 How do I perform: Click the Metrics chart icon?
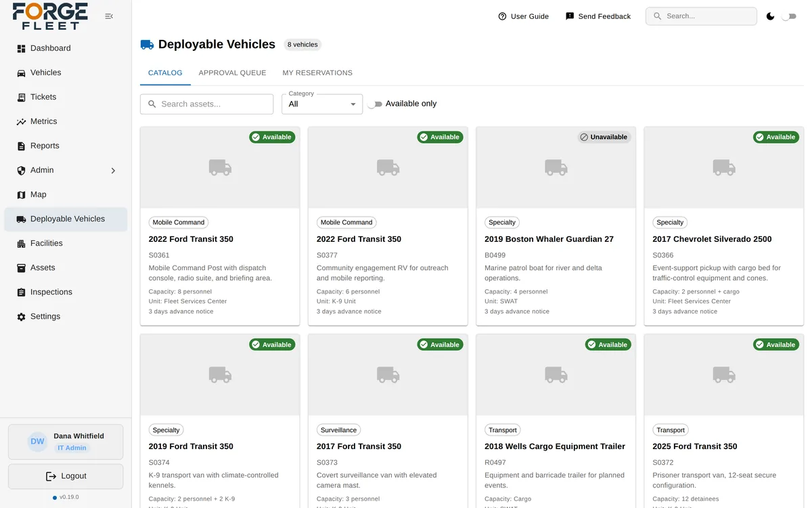(x=21, y=122)
